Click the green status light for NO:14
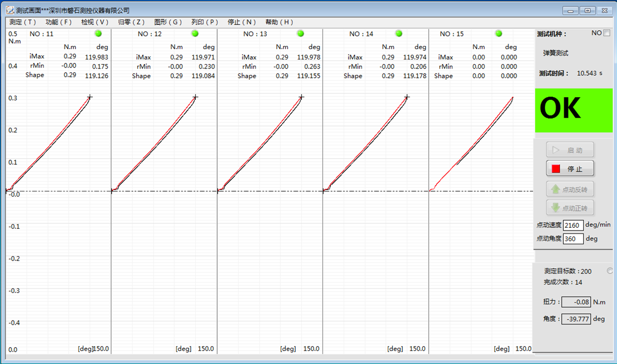 coord(399,33)
